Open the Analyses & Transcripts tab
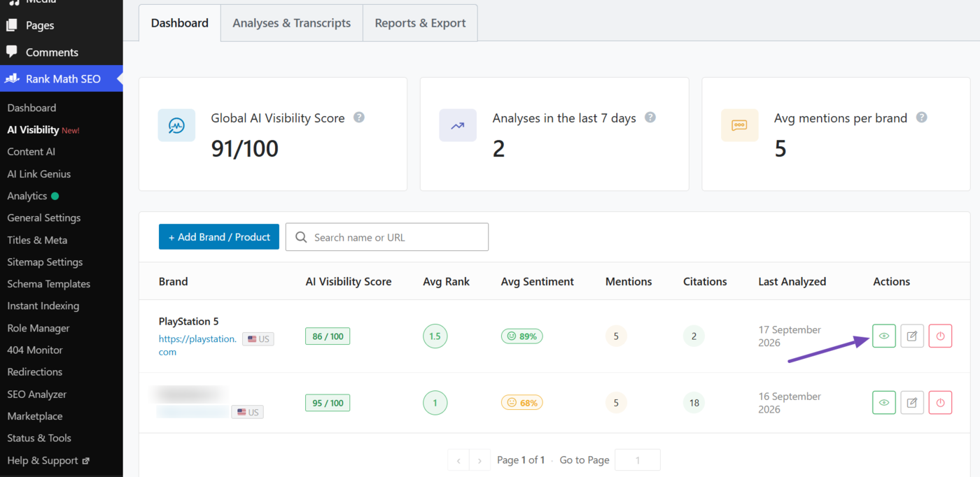Image resolution: width=980 pixels, height=477 pixels. [x=292, y=23]
